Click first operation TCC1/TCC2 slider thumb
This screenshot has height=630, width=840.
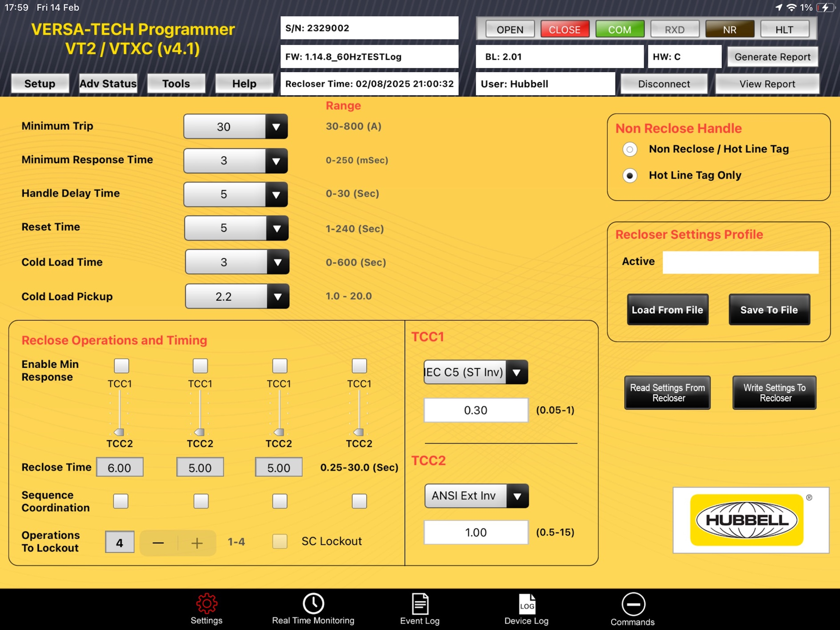[119, 432]
